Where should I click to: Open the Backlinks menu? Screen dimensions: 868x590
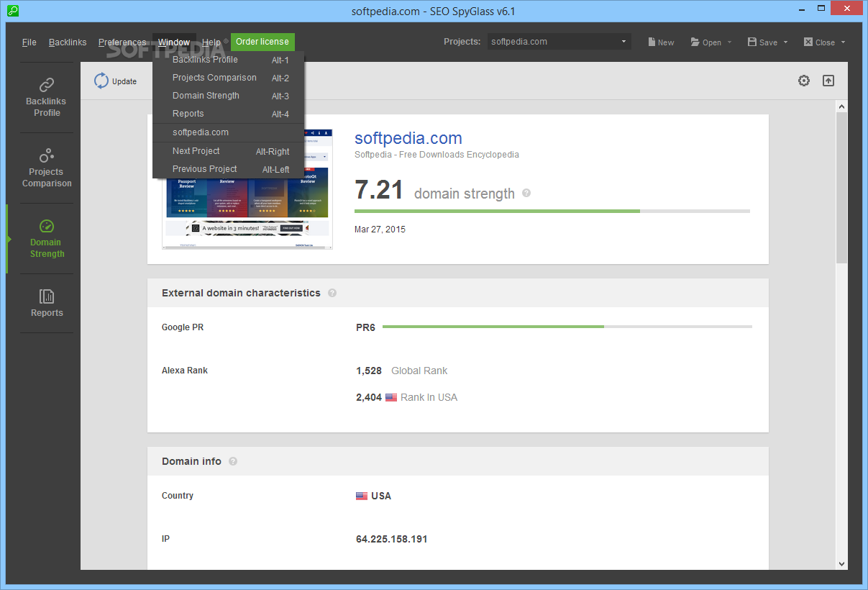(68, 42)
